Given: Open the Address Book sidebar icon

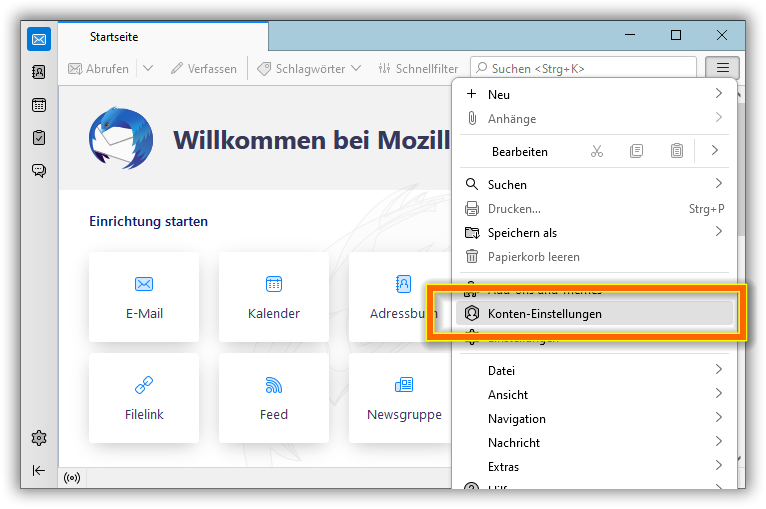Looking at the screenshot, I should click(39, 72).
